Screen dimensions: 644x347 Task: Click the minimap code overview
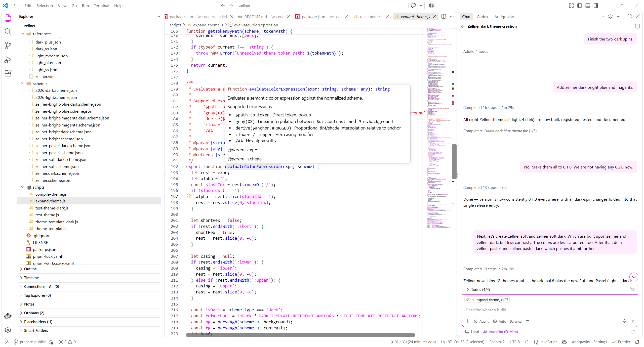[439, 128]
